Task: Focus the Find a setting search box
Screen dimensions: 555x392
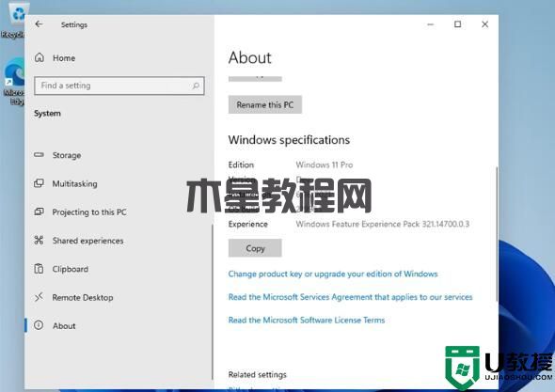Action: point(119,86)
